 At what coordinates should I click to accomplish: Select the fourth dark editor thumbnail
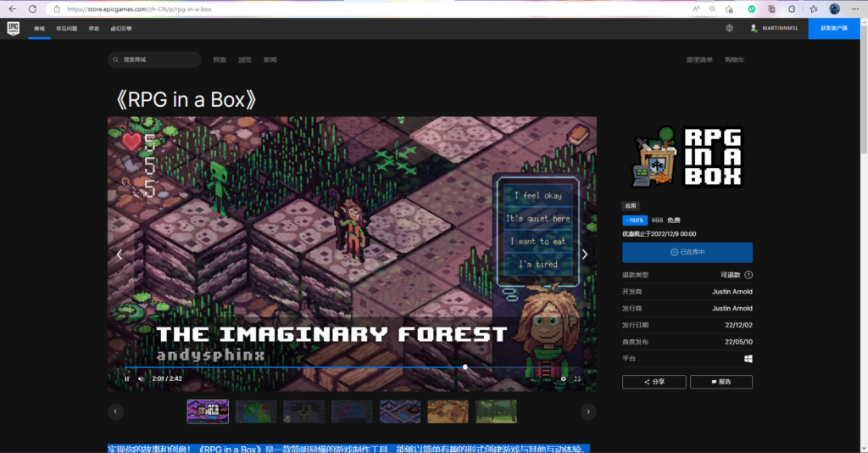click(352, 411)
